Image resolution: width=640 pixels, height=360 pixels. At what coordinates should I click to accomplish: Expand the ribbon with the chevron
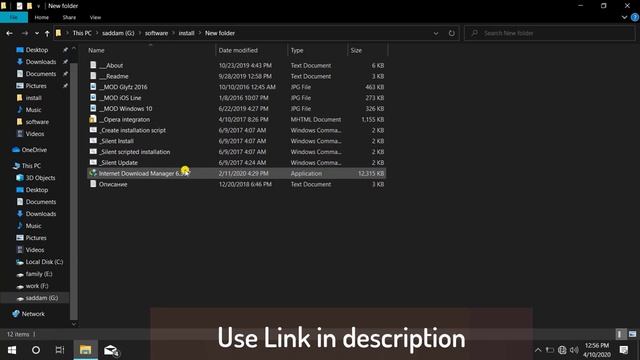coord(624,18)
